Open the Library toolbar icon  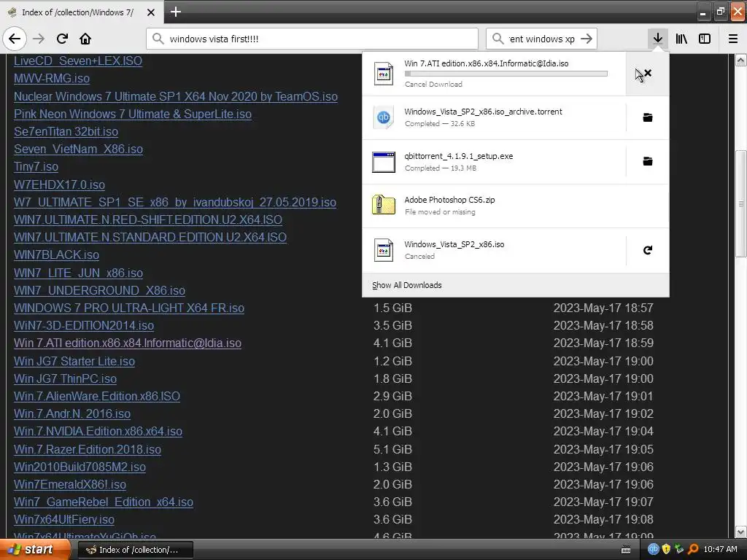681,39
